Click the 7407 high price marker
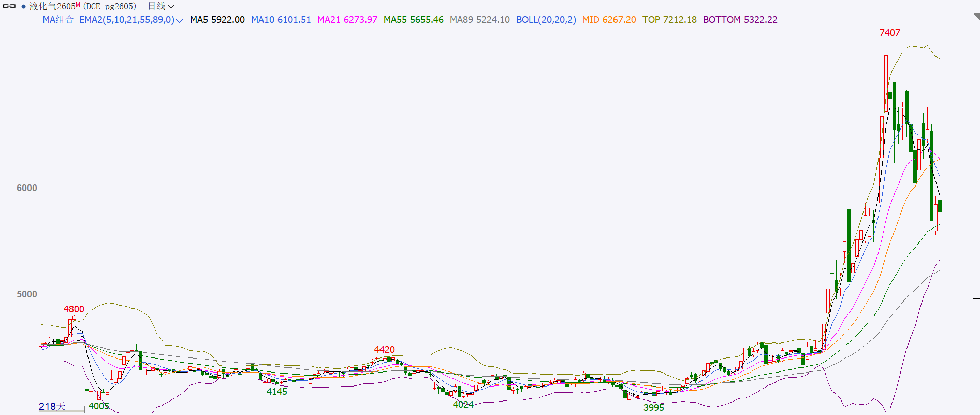This screenshot has width=980, height=415. pyautogui.click(x=889, y=33)
